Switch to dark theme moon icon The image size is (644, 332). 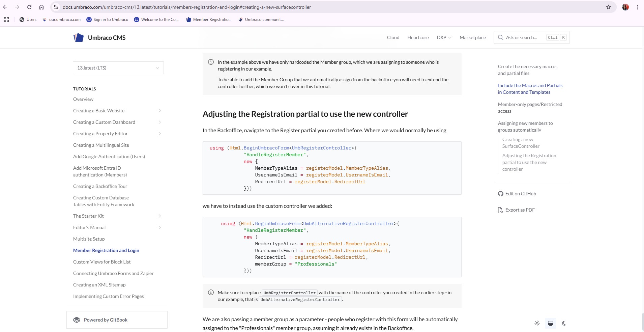[x=564, y=323]
